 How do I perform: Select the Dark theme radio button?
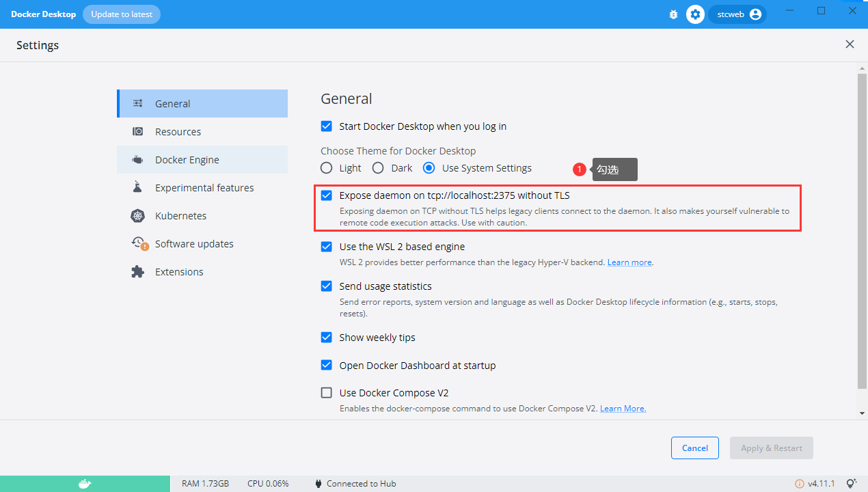coord(378,168)
